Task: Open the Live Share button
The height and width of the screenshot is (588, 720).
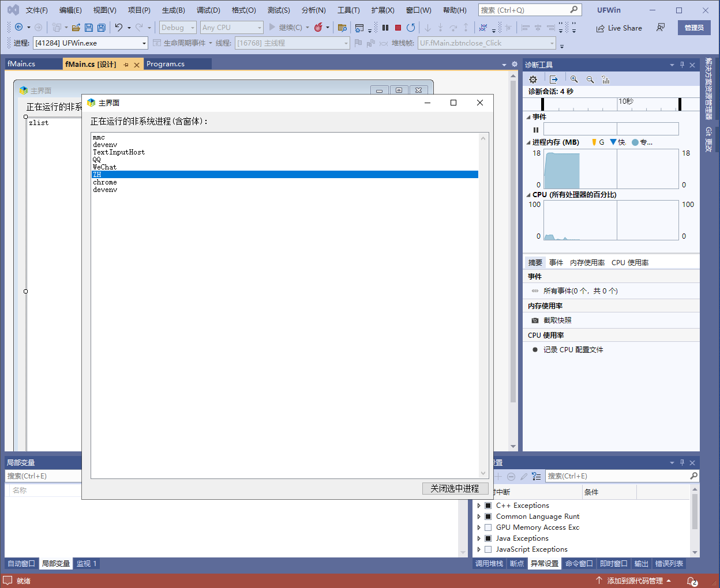Action: pyautogui.click(x=619, y=28)
